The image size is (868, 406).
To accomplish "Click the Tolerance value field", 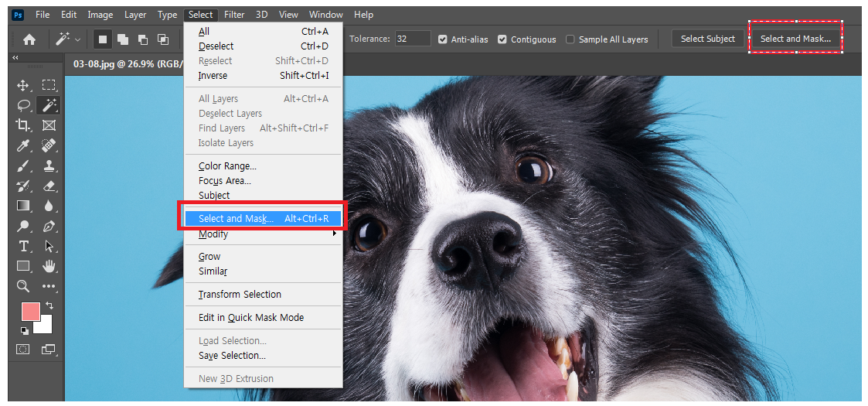I will [x=413, y=39].
